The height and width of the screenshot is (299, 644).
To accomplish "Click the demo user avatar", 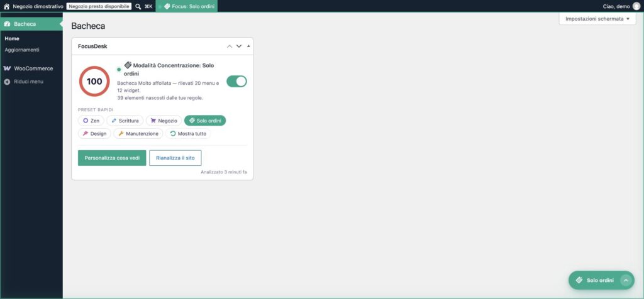I will [636, 6].
